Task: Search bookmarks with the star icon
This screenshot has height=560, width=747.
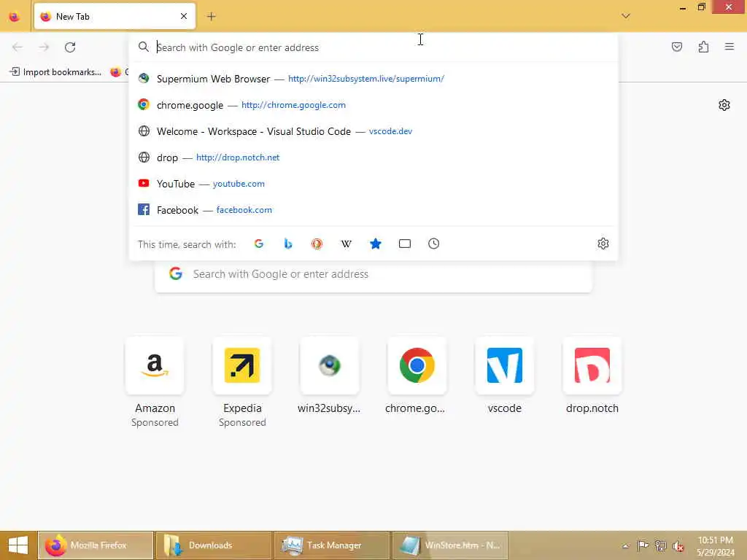Action: coord(376,244)
